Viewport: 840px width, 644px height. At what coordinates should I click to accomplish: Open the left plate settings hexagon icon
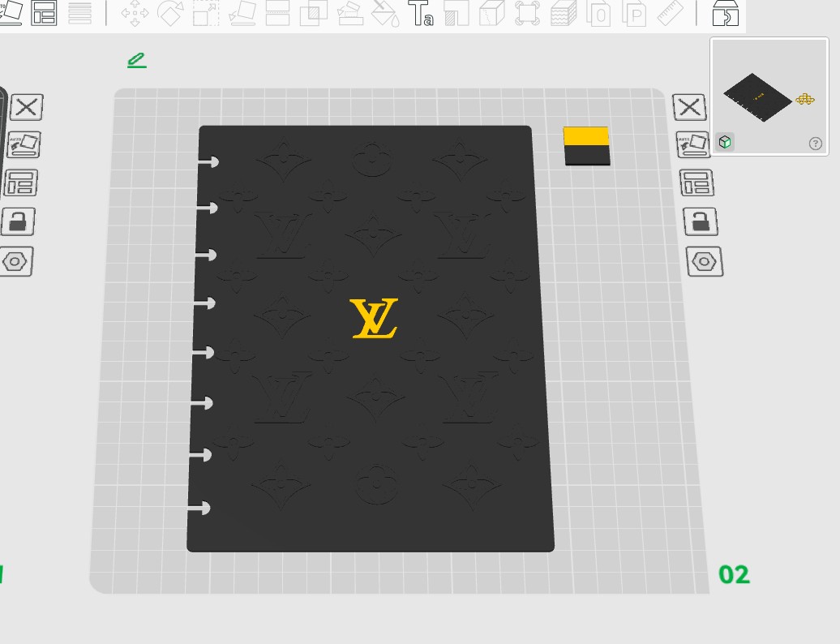15,262
